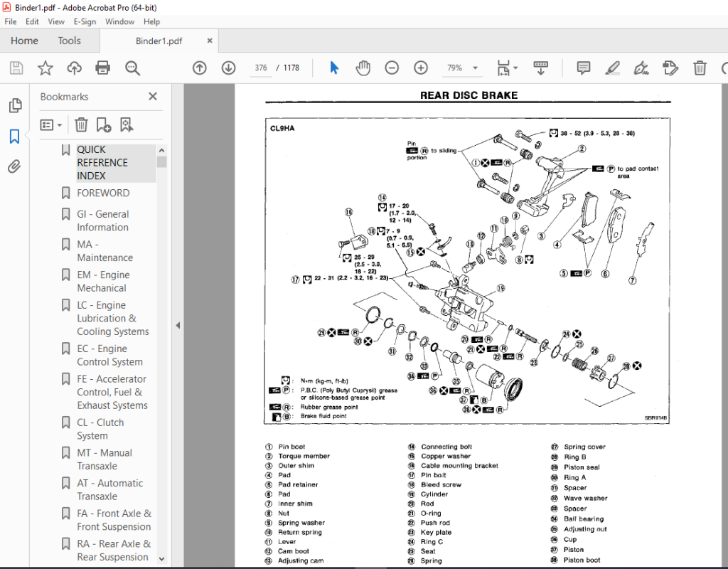Click the 'Connecting bolt' parts list entry

point(446,447)
